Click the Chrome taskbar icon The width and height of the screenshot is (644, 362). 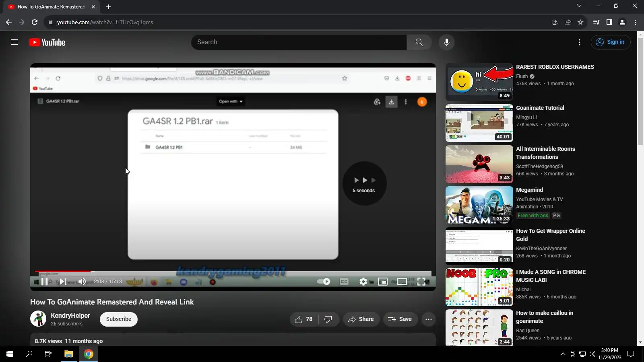(89, 354)
